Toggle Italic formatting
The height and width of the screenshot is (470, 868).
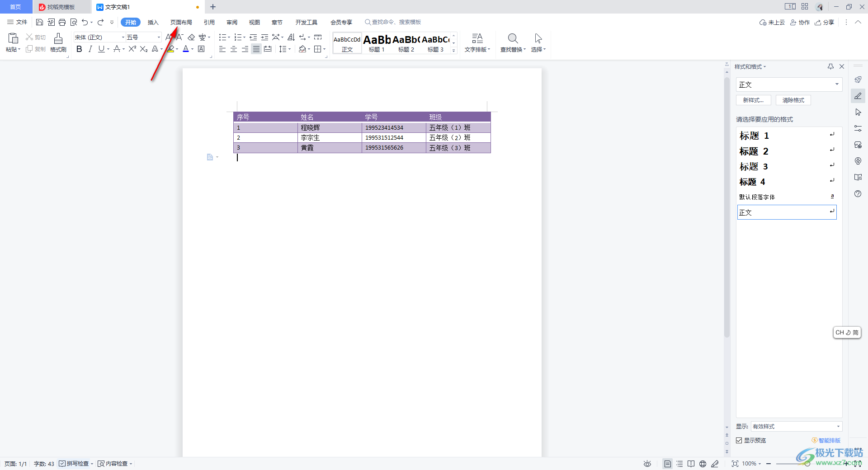pos(90,49)
